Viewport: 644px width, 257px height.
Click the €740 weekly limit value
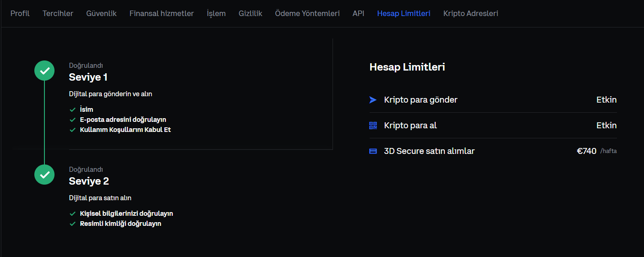pyautogui.click(x=586, y=151)
